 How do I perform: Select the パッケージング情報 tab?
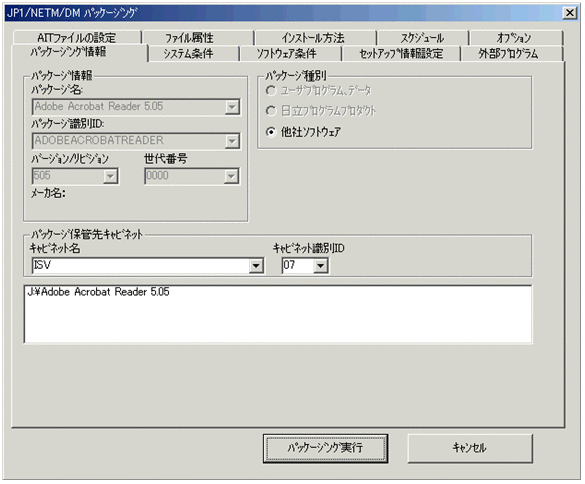click(x=79, y=52)
